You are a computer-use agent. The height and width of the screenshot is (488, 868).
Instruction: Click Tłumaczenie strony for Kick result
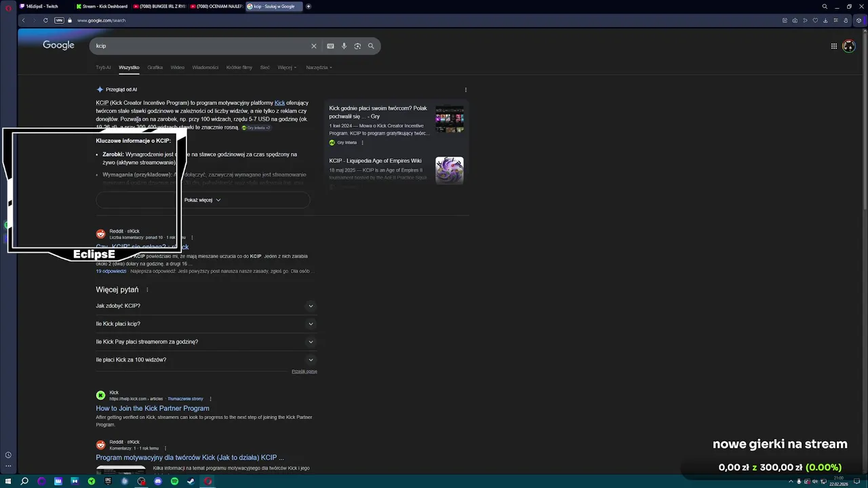click(x=186, y=399)
